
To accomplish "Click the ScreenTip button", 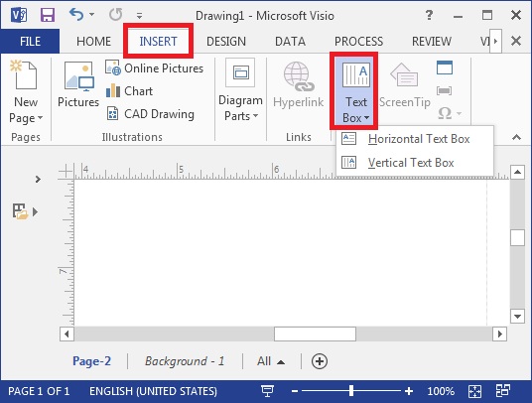I will click(x=405, y=84).
